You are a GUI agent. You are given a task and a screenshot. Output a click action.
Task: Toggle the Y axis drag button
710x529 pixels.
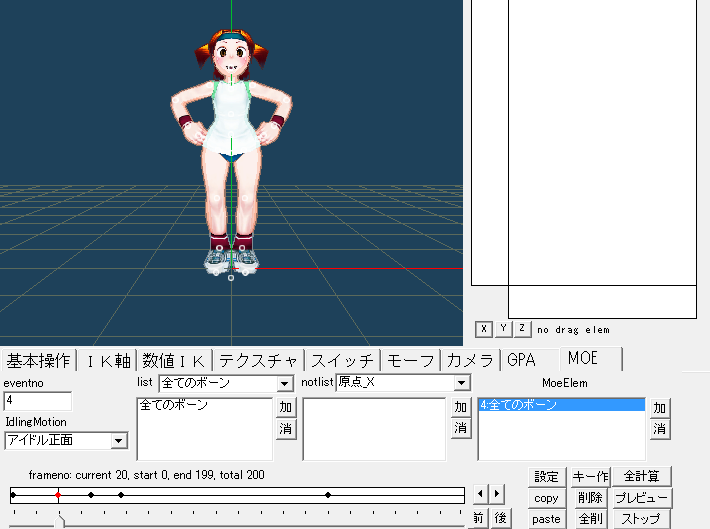click(503, 328)
